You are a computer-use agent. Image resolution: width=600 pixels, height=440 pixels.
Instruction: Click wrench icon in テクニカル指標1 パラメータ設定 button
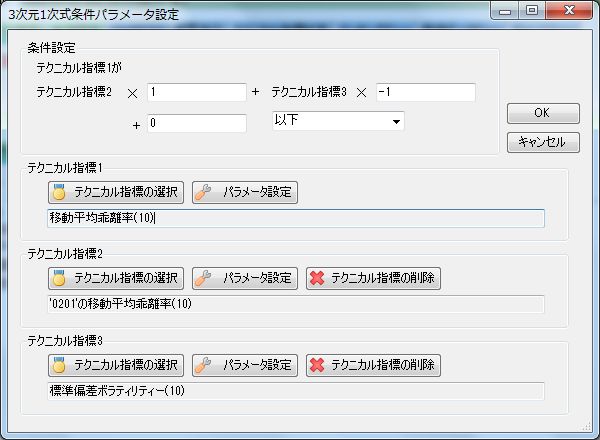click(203, 192)
